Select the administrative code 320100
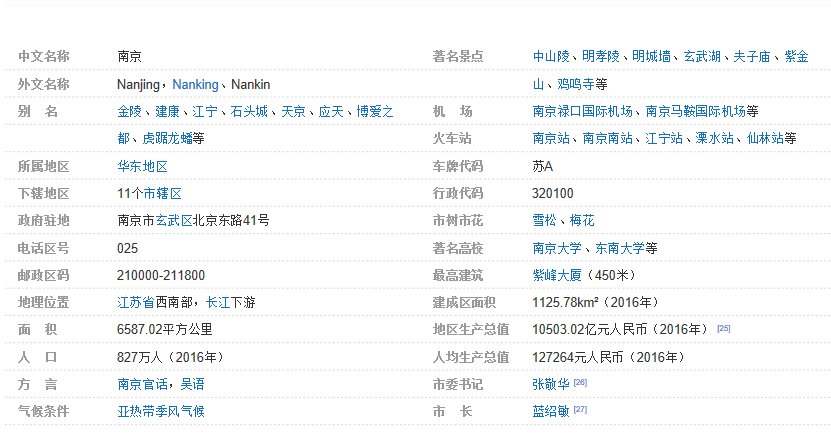This screenshot has height=440, width=831. [x=553, y=193]
